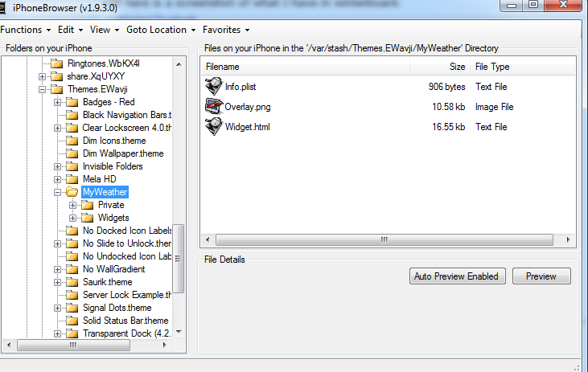Click folder tree scroll down arrow
The width and height of the screenshot is (588, 372).
(179, 332)
